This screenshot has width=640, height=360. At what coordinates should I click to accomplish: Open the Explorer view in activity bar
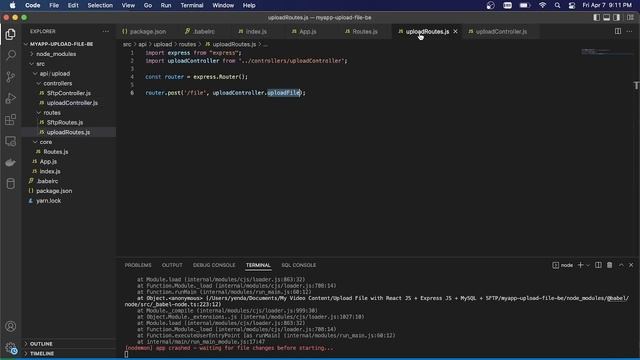point(11,34)
